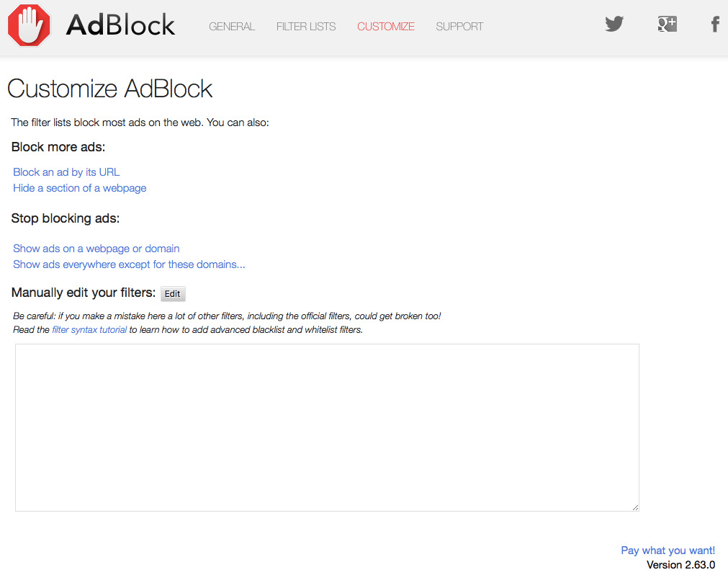Expand 'Show ads everywhere except for these domains...'

click(129, 264)
